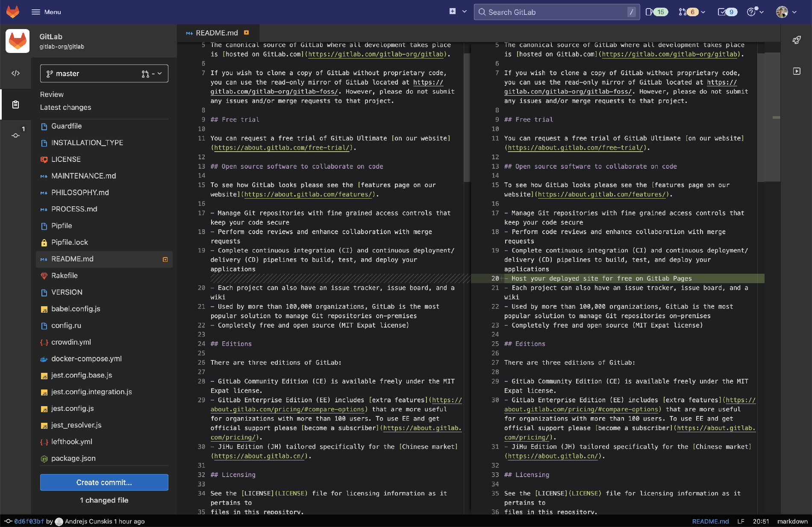812x527 pixels.
Task: Click added line 20 about GitLab Pages
Action: point(618,278)
